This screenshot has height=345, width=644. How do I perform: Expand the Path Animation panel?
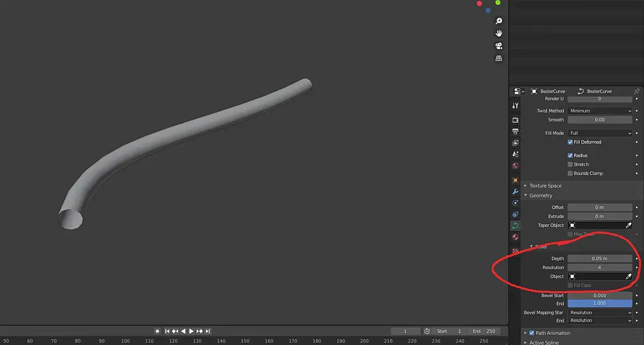(526, 333)
